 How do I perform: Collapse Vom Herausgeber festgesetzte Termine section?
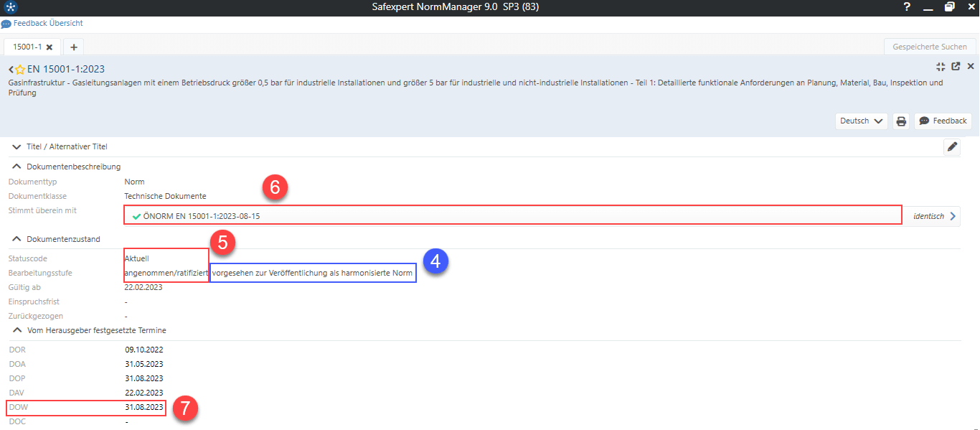point(17,330)
